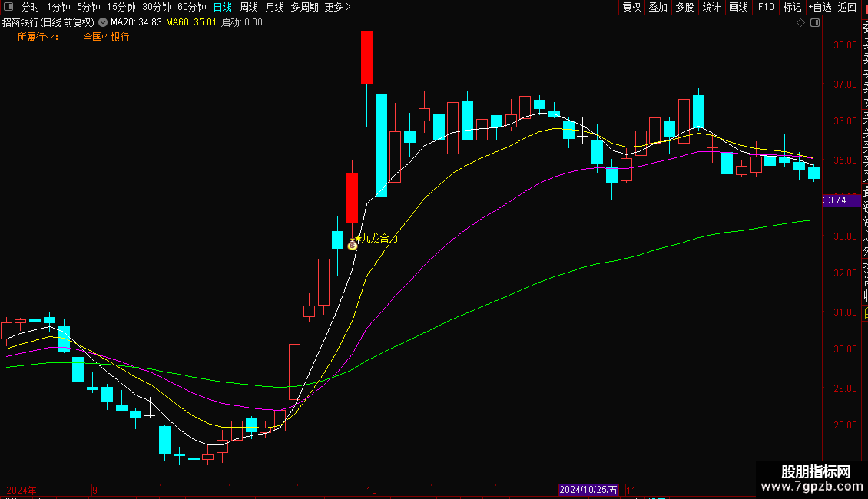This screenshot has width=868, height=499.
Task: Click the 2024/10/25/五 date marker
Action: click(x=588, y=490)
